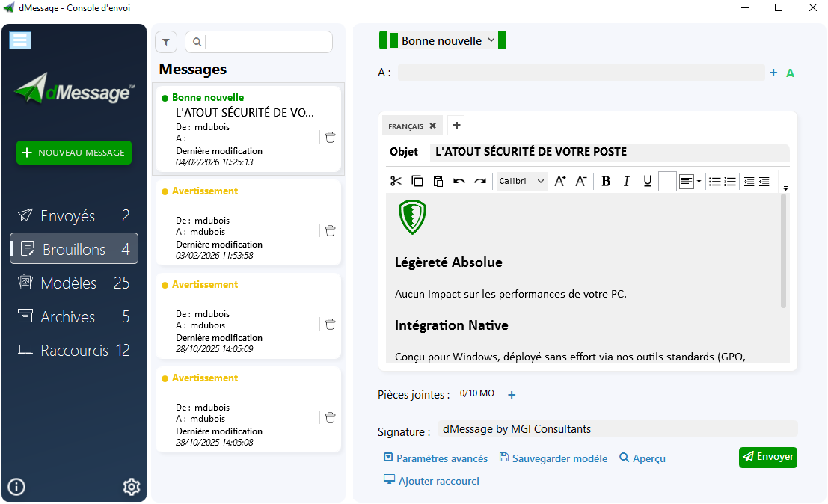828x504 pixels.
Task: Delete the Bonne nouvelle draft via trash icon
Action: [331, 137]
